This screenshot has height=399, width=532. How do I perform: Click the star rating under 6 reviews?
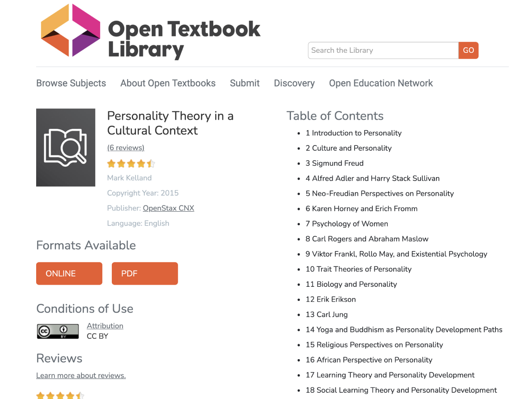click(x=131, y=164)
